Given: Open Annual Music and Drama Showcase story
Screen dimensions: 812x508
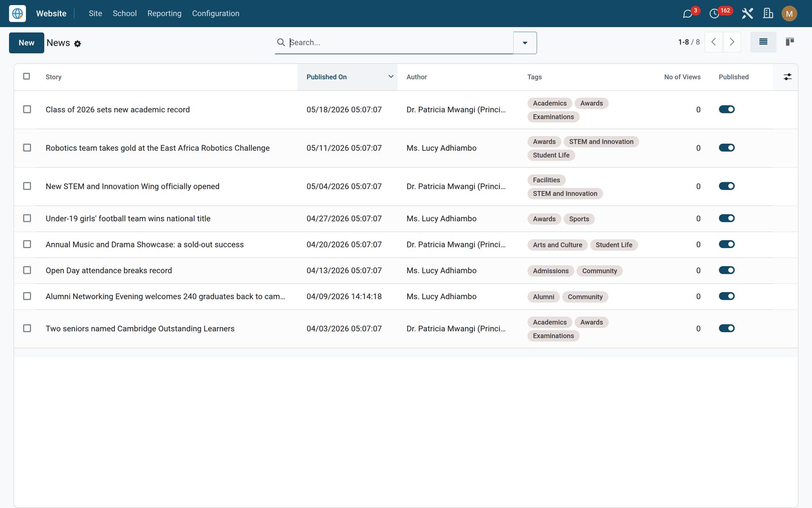Looking at the screenshot, I should pyautogui.click(x=145, y=244).
